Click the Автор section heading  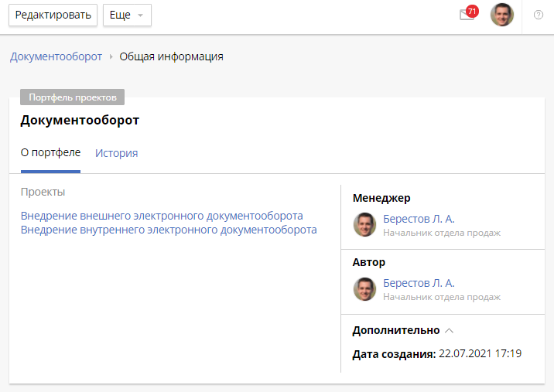point(369,262)
